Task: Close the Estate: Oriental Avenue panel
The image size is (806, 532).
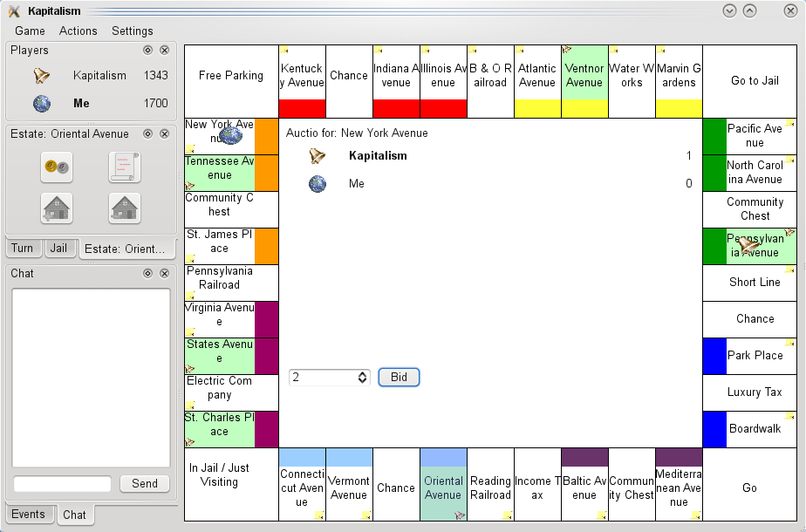Action: (165, 133)
